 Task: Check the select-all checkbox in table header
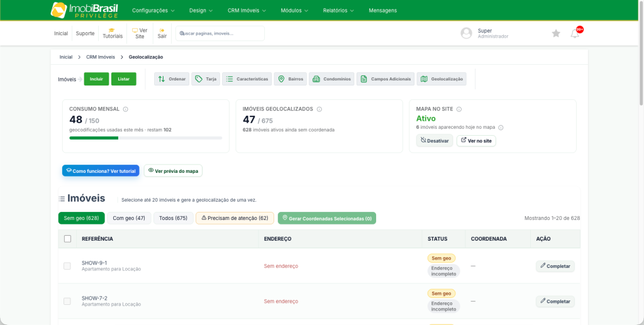[68, 239]
